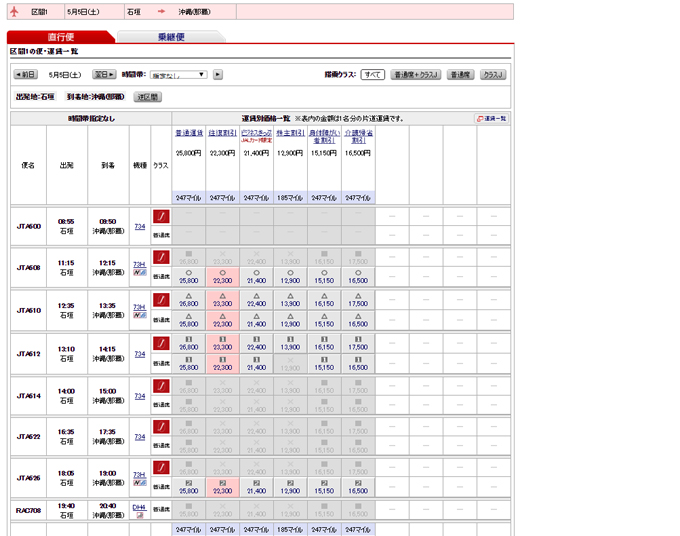This screenshot has height=536, width=680.
Task: Open the 時間帯 time range dropdown
Action: coord(179,75)
